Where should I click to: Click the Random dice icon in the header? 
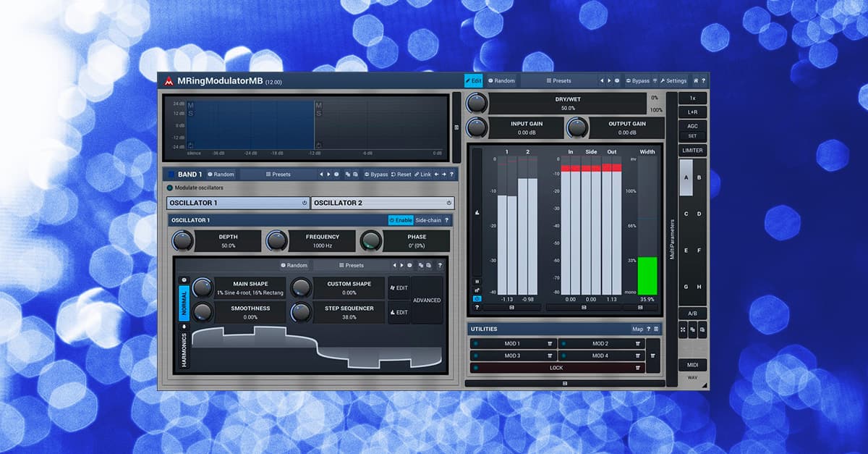coord(490,80)
